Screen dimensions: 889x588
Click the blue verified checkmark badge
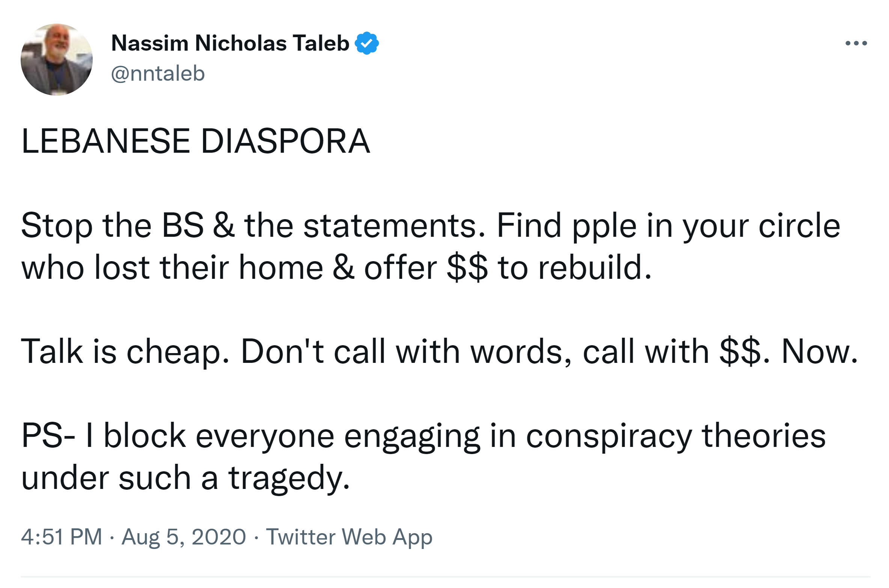367,43
